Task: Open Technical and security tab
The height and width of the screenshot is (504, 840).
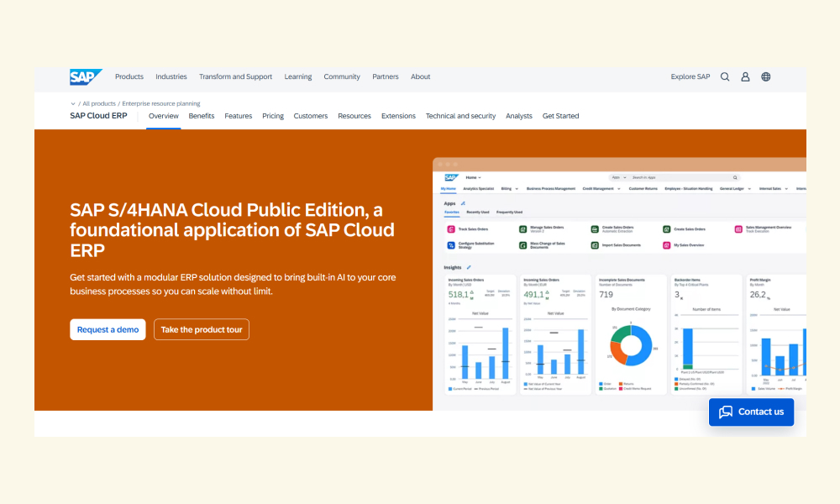Action: [x=460, y=116]
